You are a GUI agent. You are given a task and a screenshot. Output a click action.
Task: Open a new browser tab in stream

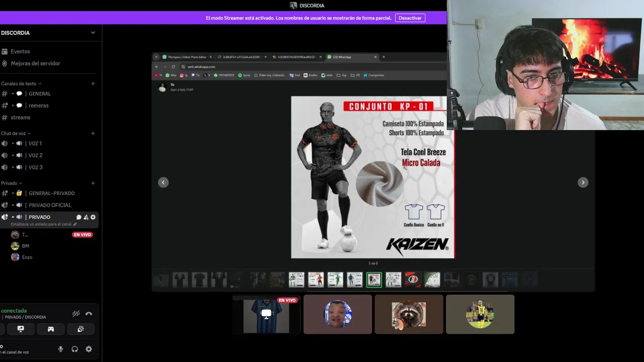click(383, 57)
